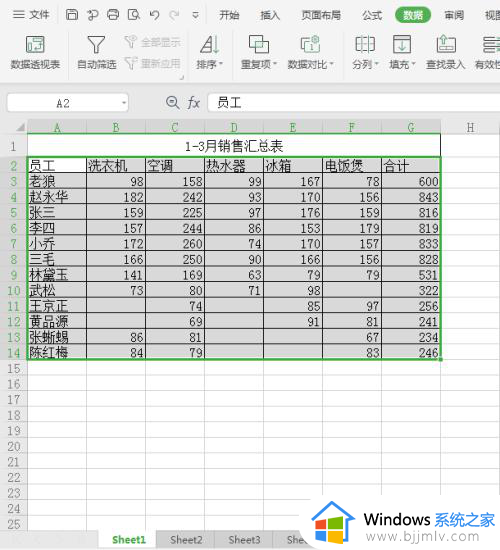
Task: Expand the 数据对比 dropdown arrow
Action: point(332,64)
